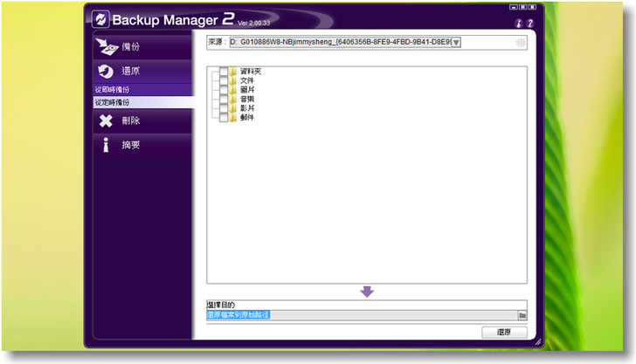Select the 音樂 tree label
636x364 pixels.
click(x=247, y=99)
